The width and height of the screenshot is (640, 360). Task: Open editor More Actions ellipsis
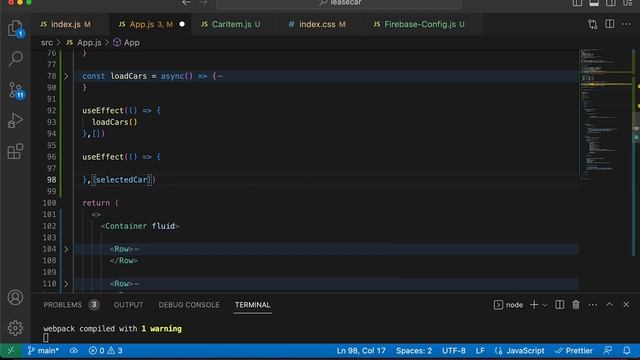click(x=626, y=24)
